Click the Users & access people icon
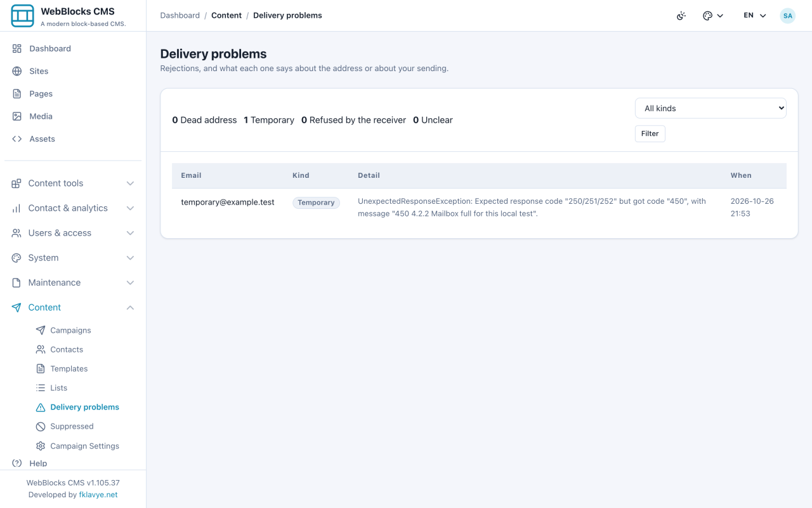The image size is (812, 508). tap(16, 233)
